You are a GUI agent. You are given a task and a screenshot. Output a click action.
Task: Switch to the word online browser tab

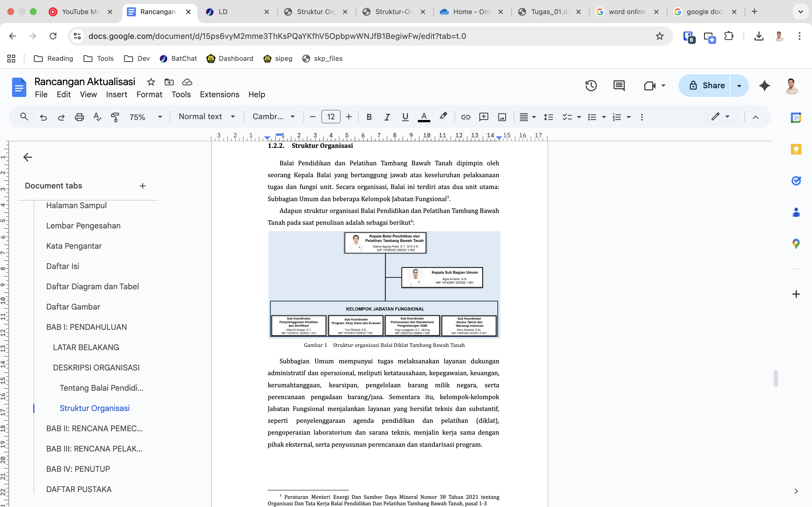click(x=626, y=12)
